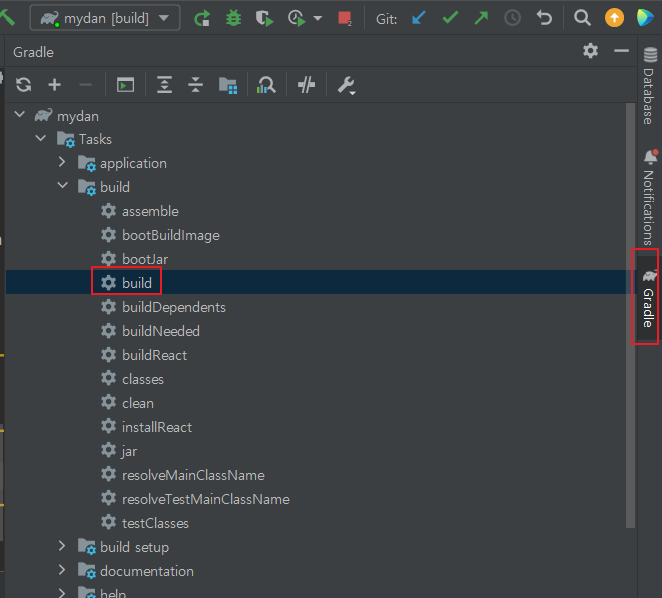This screenshot has width=662, height=598.
Task: Click the documentation folder label
Action: 147,571
